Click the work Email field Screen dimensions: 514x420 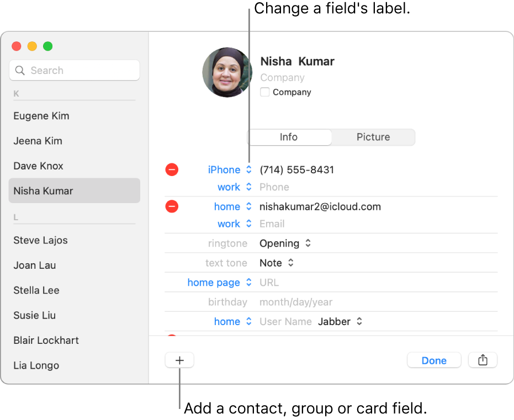click(272, 224)
